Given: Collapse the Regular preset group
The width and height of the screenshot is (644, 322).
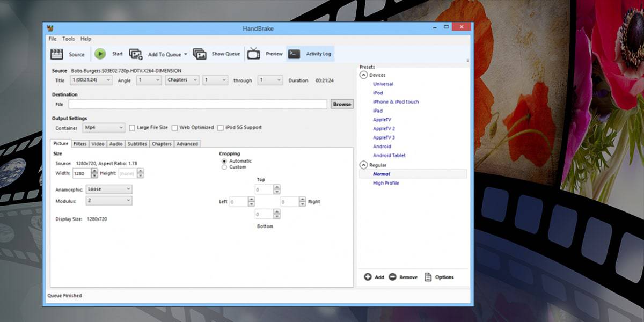Looking at the screenshot, I should (x=364, y=165).
